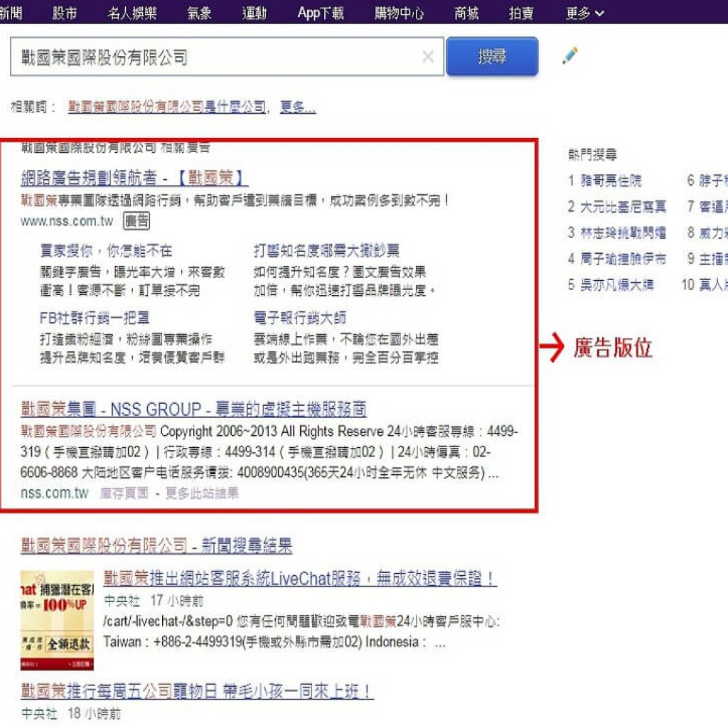Go to 商城 in the top menu

[466, 13]
